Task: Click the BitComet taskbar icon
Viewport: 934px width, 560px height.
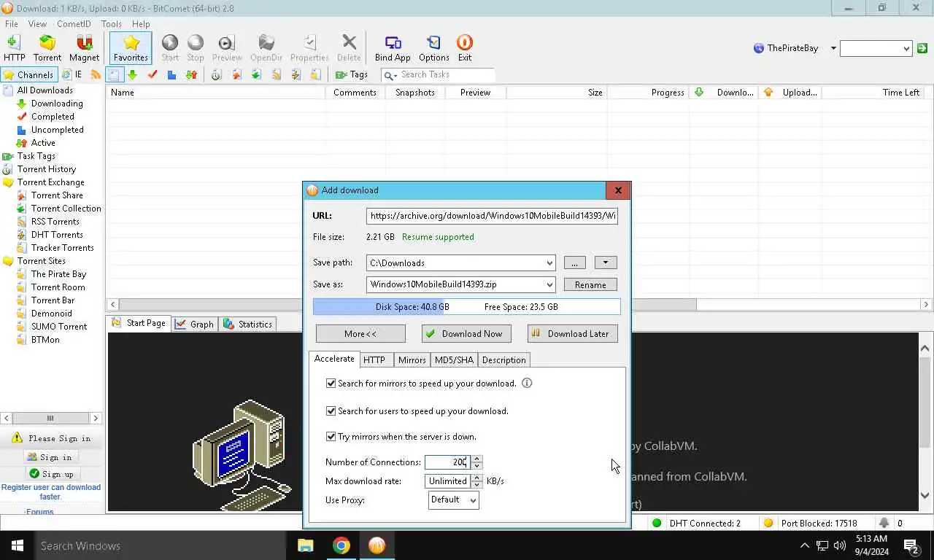Action: (377, 545)
